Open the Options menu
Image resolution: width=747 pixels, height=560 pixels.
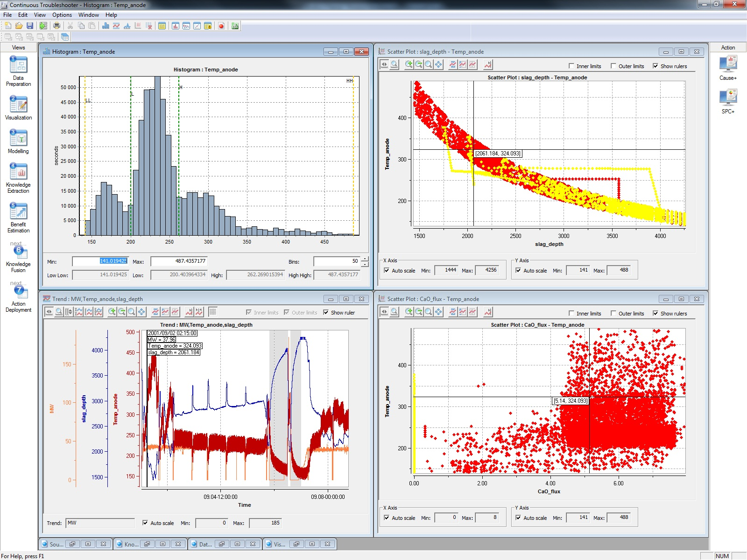click(x=62, y=14)
